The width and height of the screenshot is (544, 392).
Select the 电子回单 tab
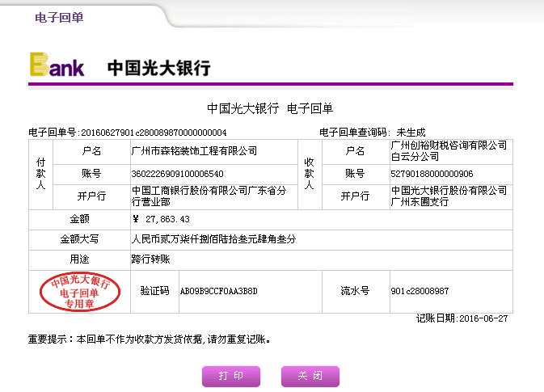tap(59, 17)
